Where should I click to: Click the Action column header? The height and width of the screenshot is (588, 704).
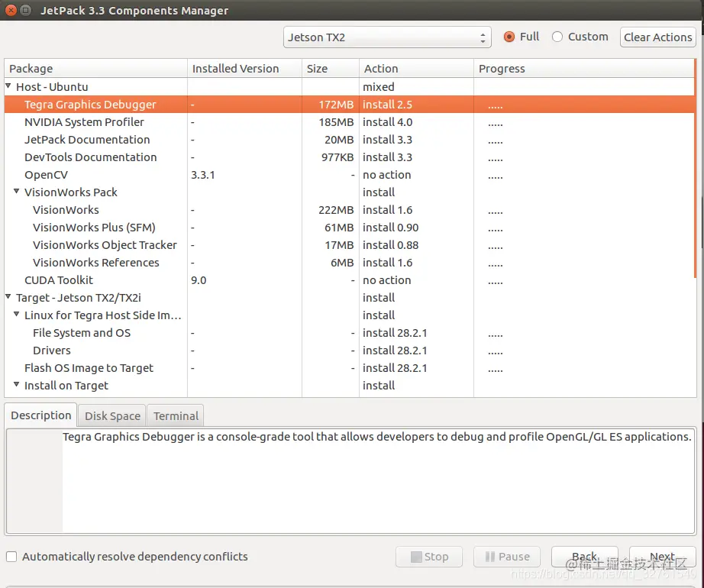tap(417, 68)
